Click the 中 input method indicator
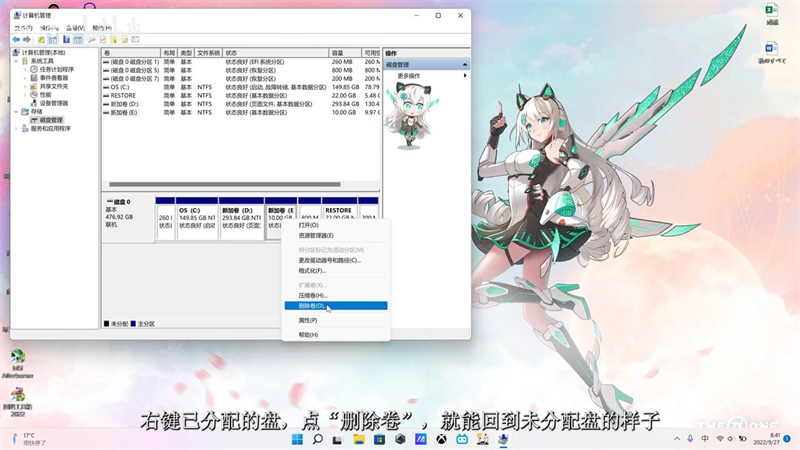The width and height of the screenshot is (800, 450). pos(705,439)
